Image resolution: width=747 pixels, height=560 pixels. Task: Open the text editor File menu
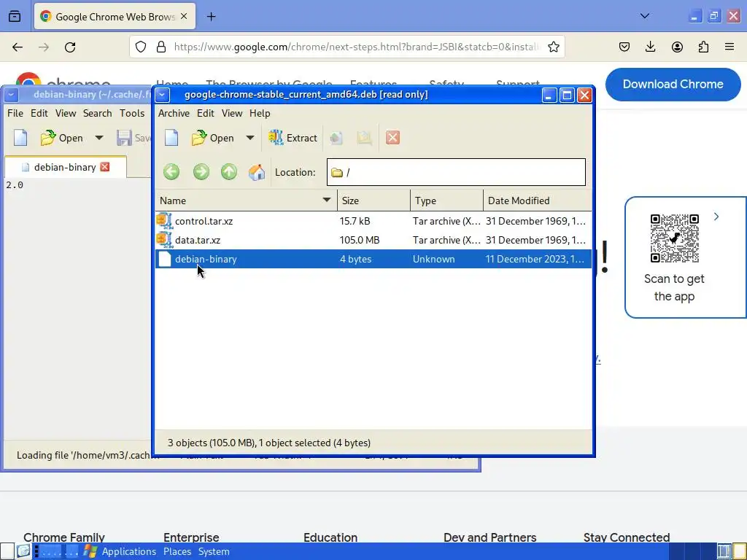coord(15,113)
